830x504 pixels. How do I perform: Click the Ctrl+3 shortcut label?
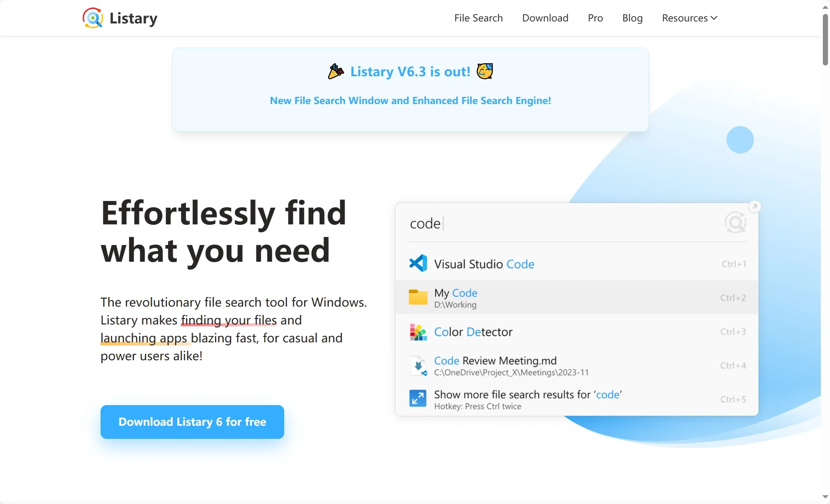point(733,332)
